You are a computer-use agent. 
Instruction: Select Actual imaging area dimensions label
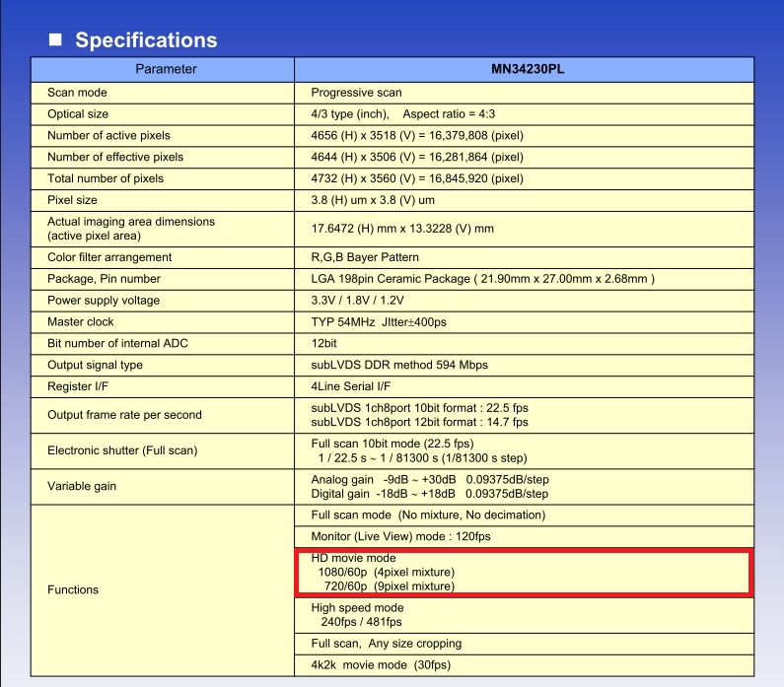(131, 229)
